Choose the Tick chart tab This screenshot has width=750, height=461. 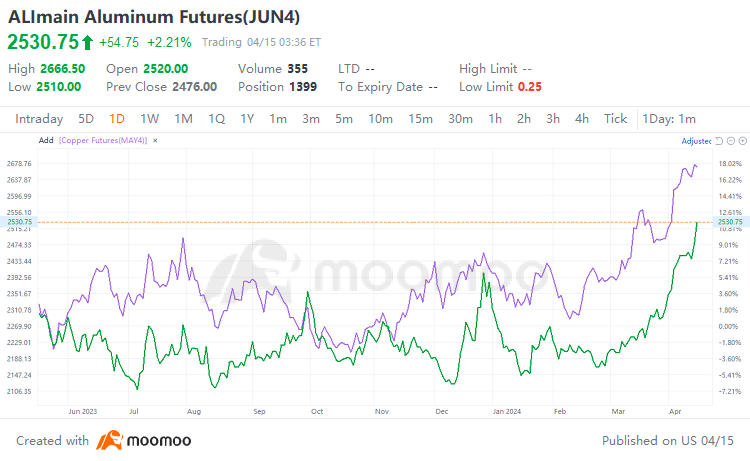pos(615,119)
